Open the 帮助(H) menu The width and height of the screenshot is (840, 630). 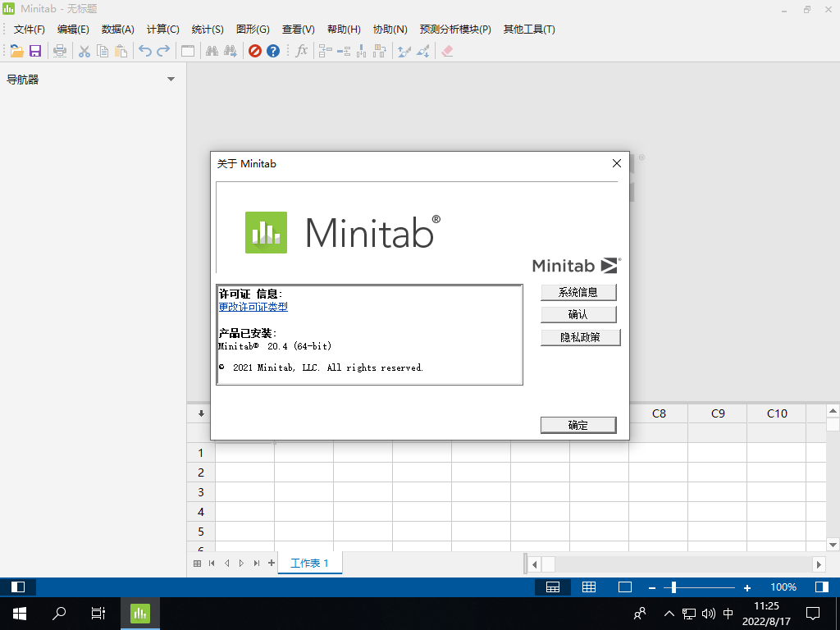[344, 30]
